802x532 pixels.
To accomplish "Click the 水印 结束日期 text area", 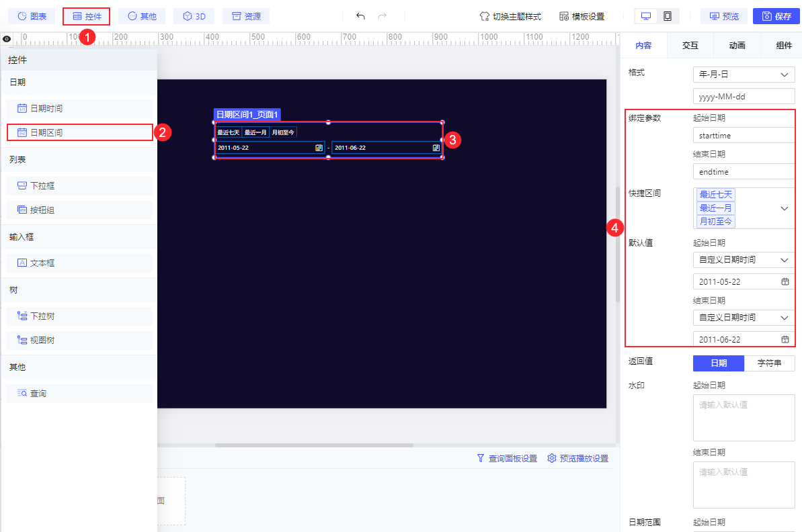I will [744, 485].
